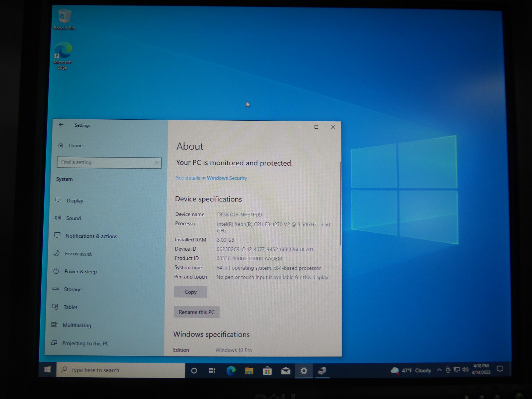
Task: Click the Rename this PC button
Action: pyautogui.click(x=197, y=312)
